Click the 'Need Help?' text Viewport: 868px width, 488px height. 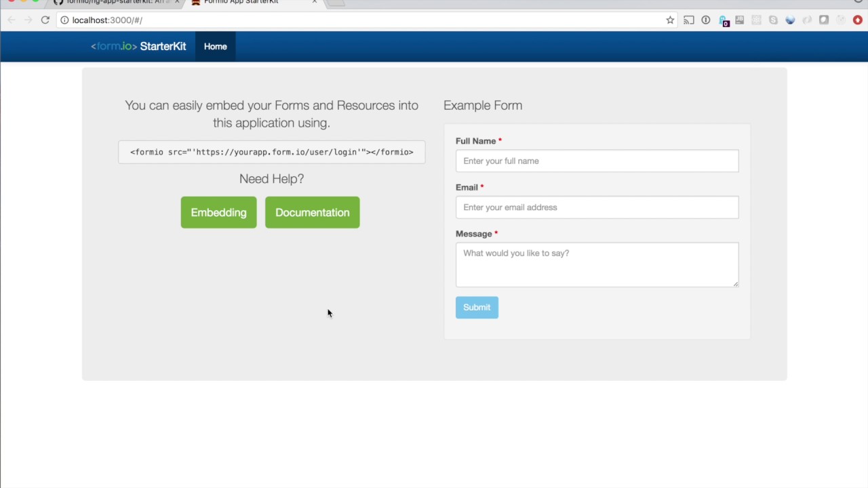pyautogui.click(x=271, y=179)
